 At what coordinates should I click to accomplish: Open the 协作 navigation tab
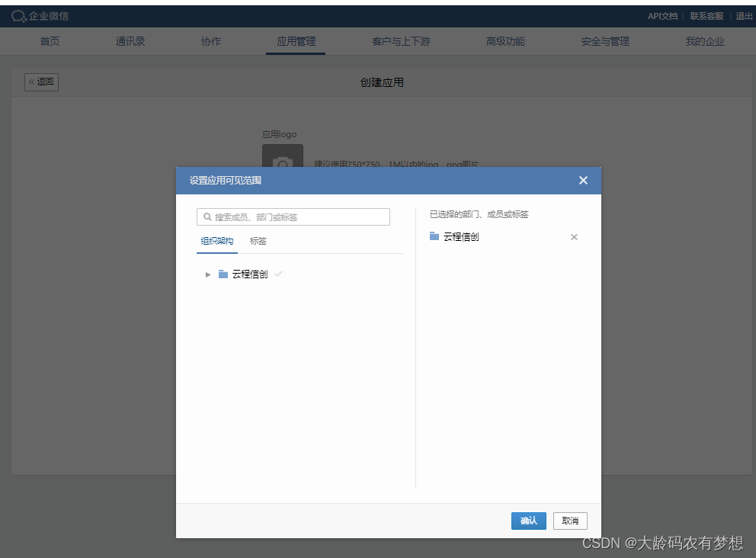click(210, 41)
